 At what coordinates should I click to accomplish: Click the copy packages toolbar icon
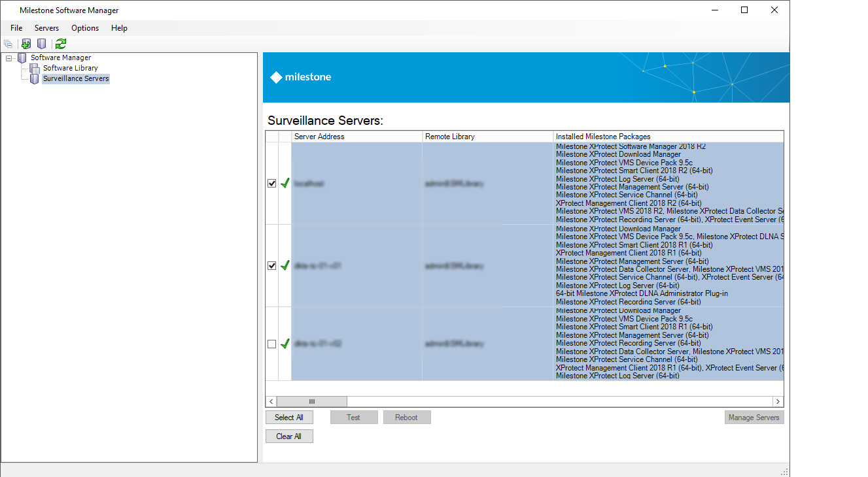click(x=9, y=44)
